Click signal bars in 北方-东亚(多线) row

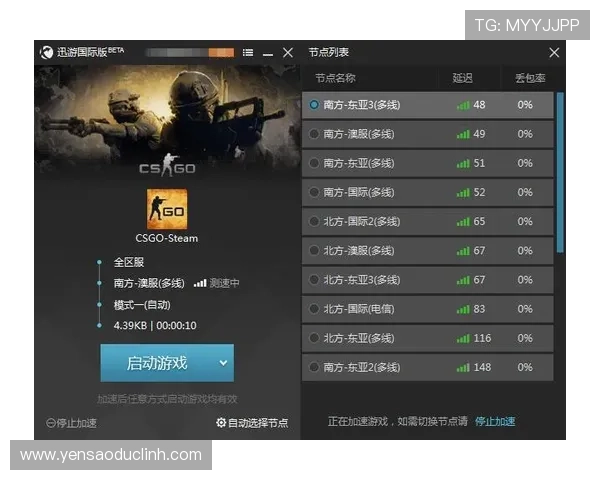coord(463,339)
